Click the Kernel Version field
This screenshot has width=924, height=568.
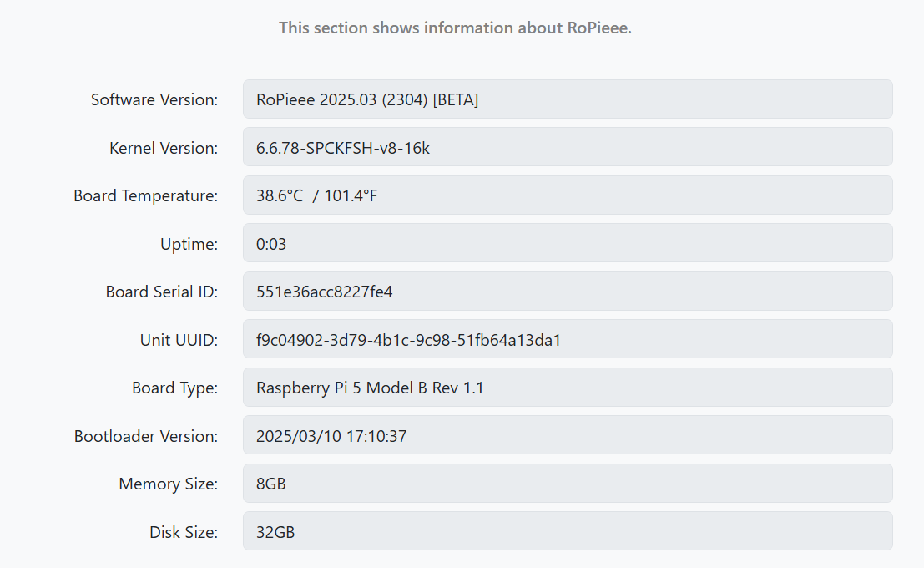[x=568, y=147]
